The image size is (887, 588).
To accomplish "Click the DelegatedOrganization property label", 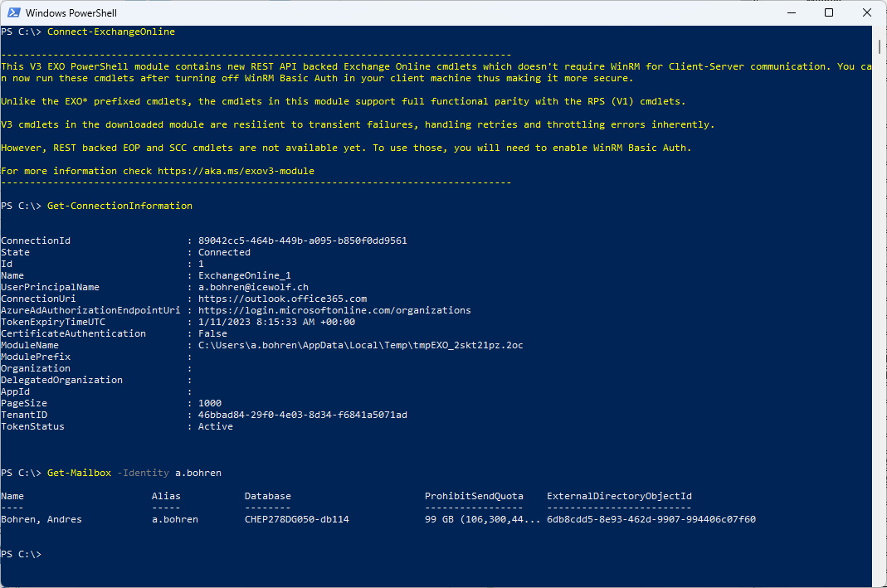I will tap(61, 380).
